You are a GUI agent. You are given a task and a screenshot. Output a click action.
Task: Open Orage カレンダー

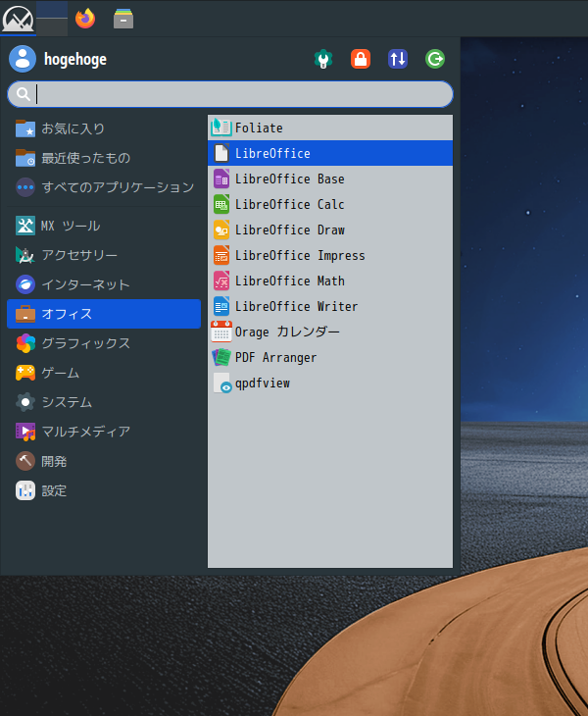pos(287,332)
